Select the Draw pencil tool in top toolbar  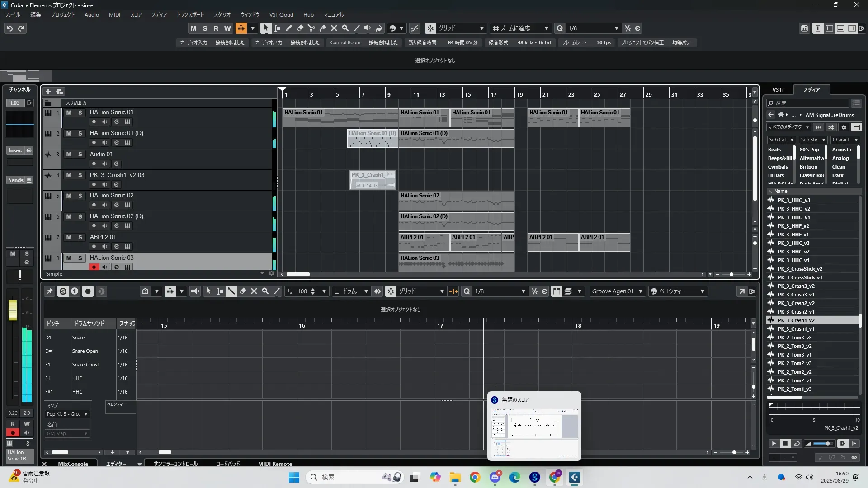coord(288,28)
